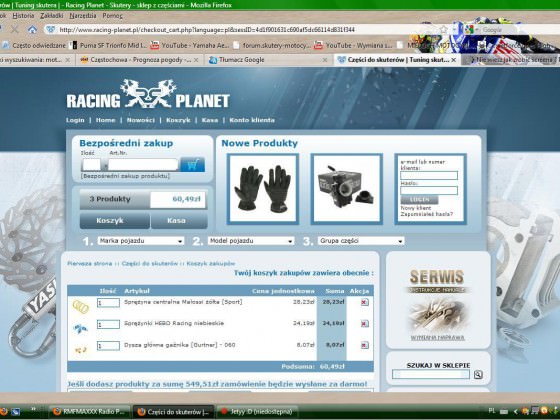
Task: Focus the Hasło password field
Action: pyautogui.click(x=429, y=191)
